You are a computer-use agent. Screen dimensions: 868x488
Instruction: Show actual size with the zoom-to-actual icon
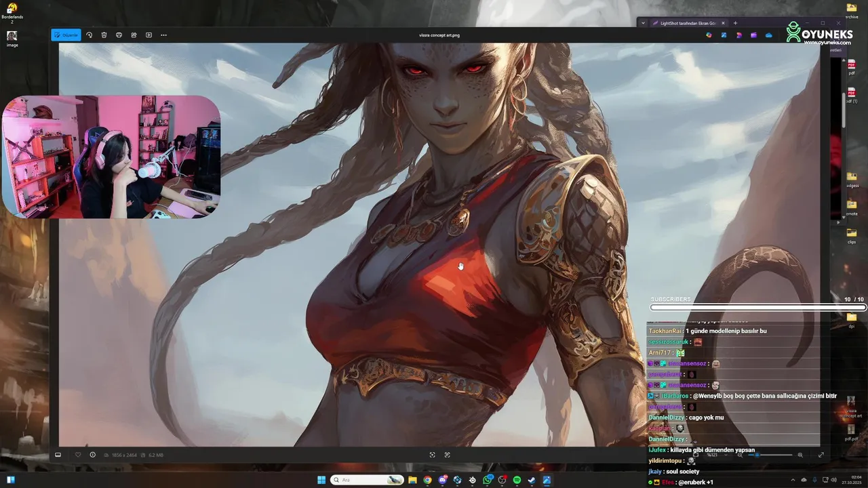tap(448, 455)
